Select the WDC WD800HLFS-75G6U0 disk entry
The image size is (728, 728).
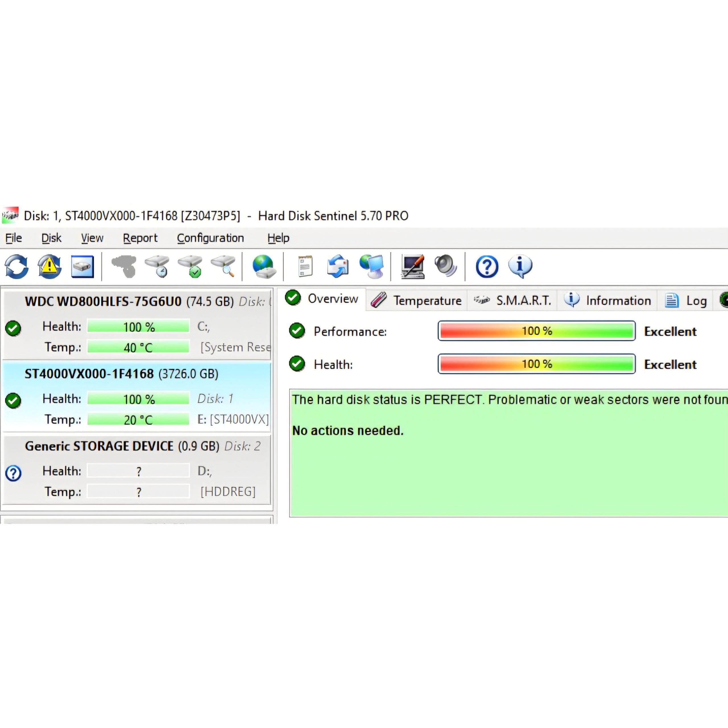(x=103, y=301)
